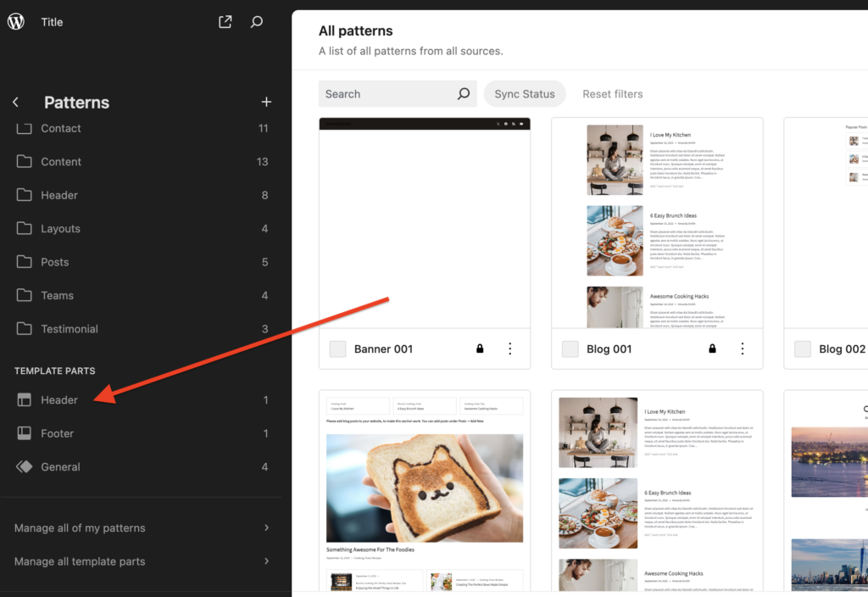This screenshot has height=597, width=868.
Task: Click the Footer template part icon
Action: pyautogui.click(x=24, y=433)
